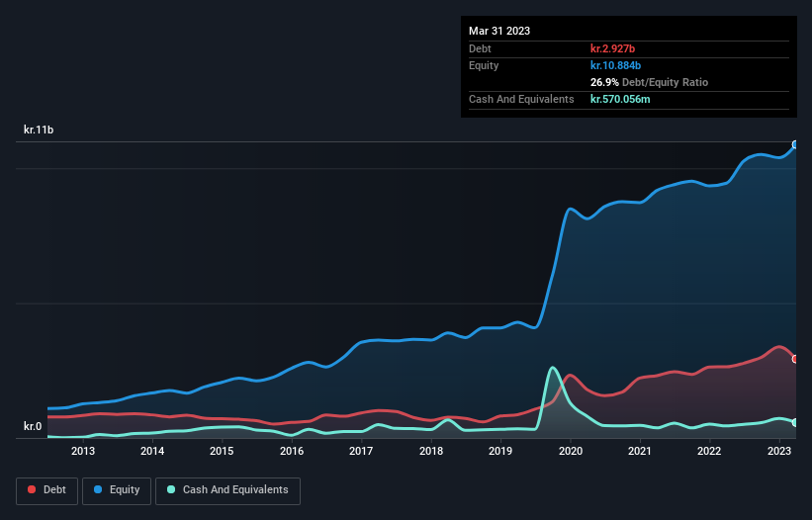
Task: Select the teal Cash endpoint marker
Action: point(795,423)
